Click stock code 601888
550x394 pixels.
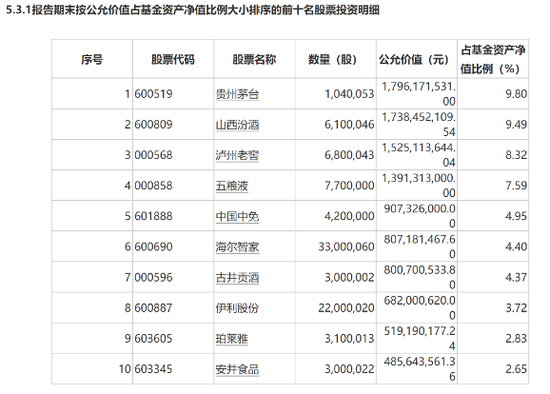click(154, 216)
